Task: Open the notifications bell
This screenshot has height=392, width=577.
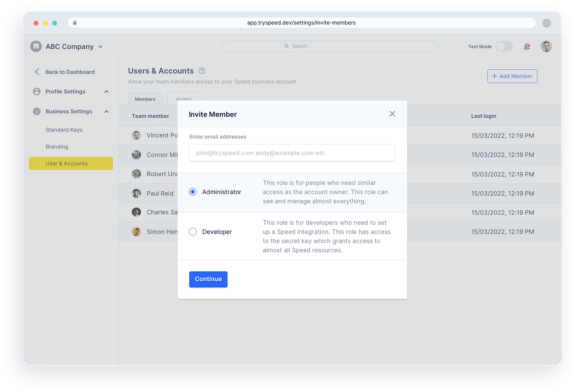Action: click(x=527, y=47)
